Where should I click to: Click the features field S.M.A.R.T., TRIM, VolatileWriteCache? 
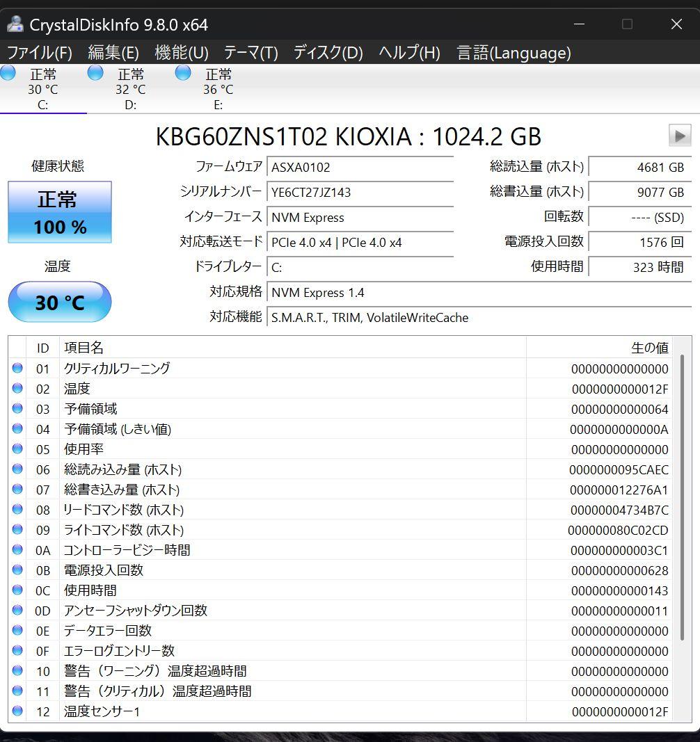[479, 318]
